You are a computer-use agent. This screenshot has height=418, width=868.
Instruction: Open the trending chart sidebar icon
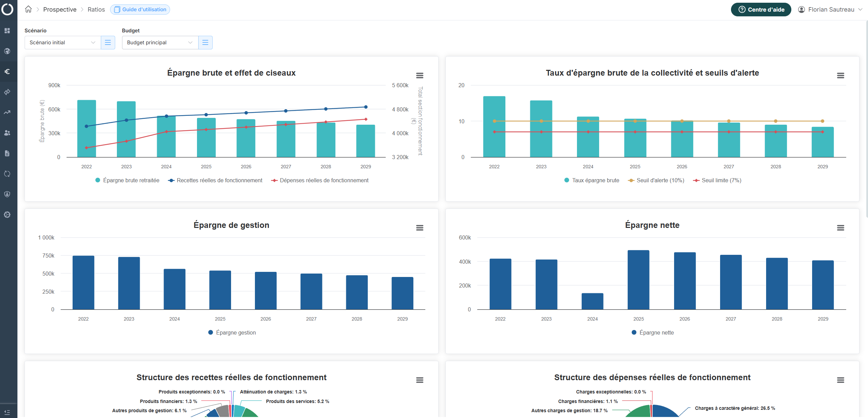[x=7, y=112]
